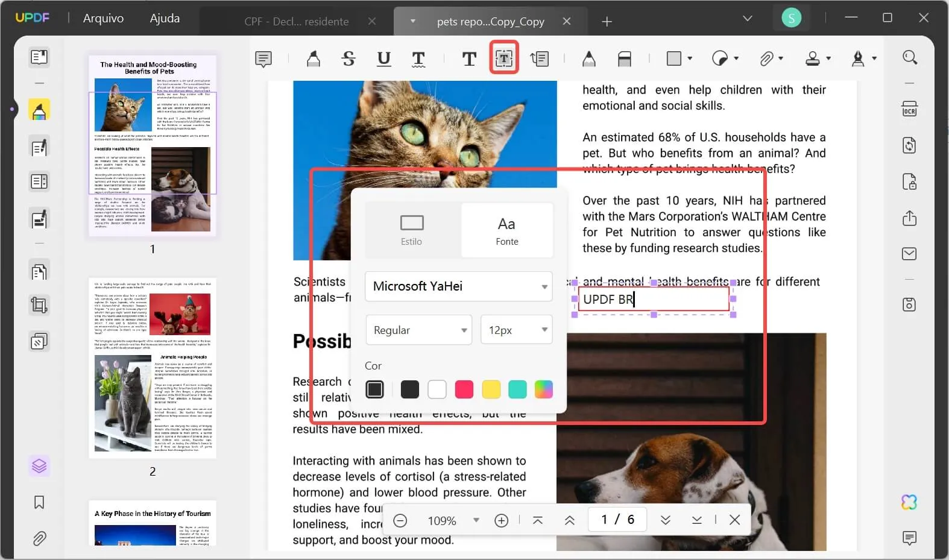Image resolution: width=949 pixels, height=560 pixels.
Task: Add a new tab with plus button
Action: click(x=607, y=22)
